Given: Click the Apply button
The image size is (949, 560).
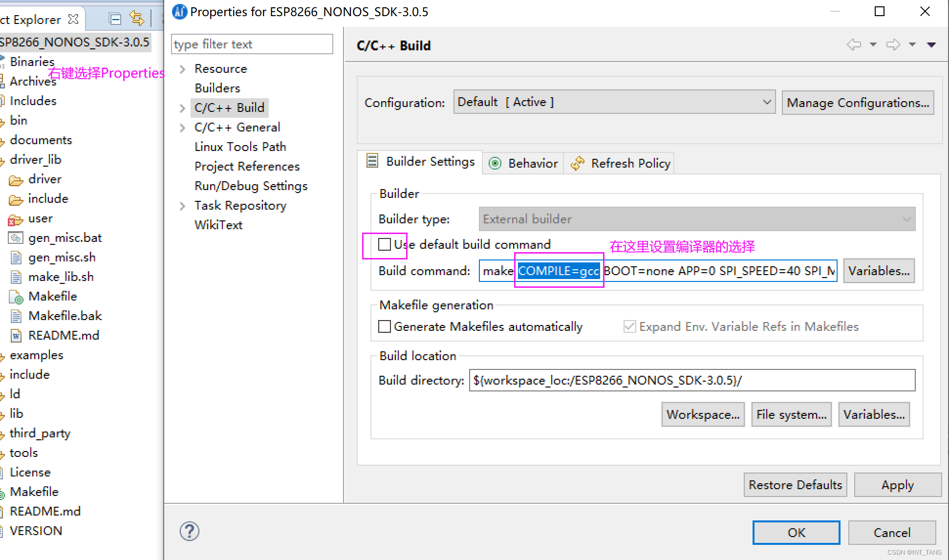Looking at the screenshot, I should click(x=897, y=485).
